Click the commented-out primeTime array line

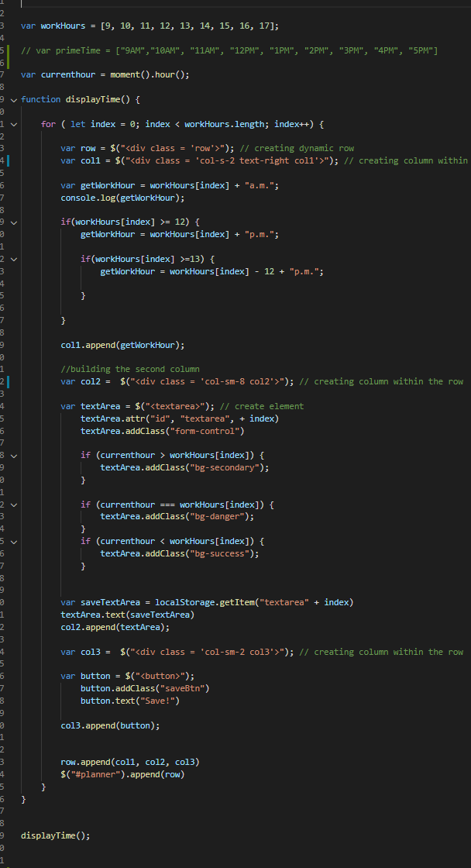point(229,50)
